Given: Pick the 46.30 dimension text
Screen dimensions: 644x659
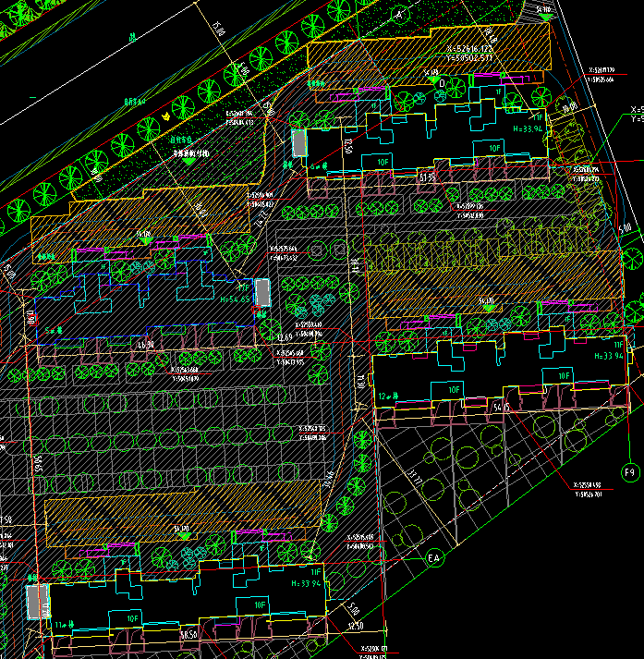Looking at the screenshot, I should pos(146,345).
